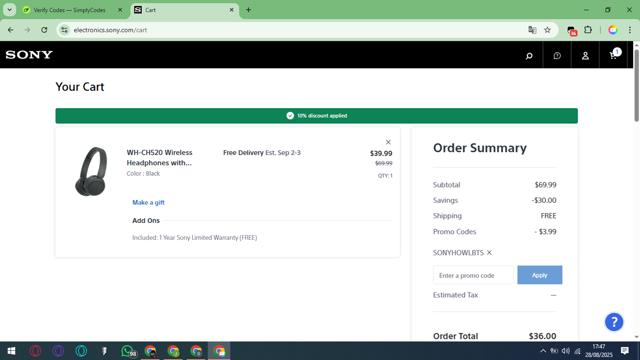Click the Sony logo
This screenshot has height=360, width=640.
pos(29,55)
